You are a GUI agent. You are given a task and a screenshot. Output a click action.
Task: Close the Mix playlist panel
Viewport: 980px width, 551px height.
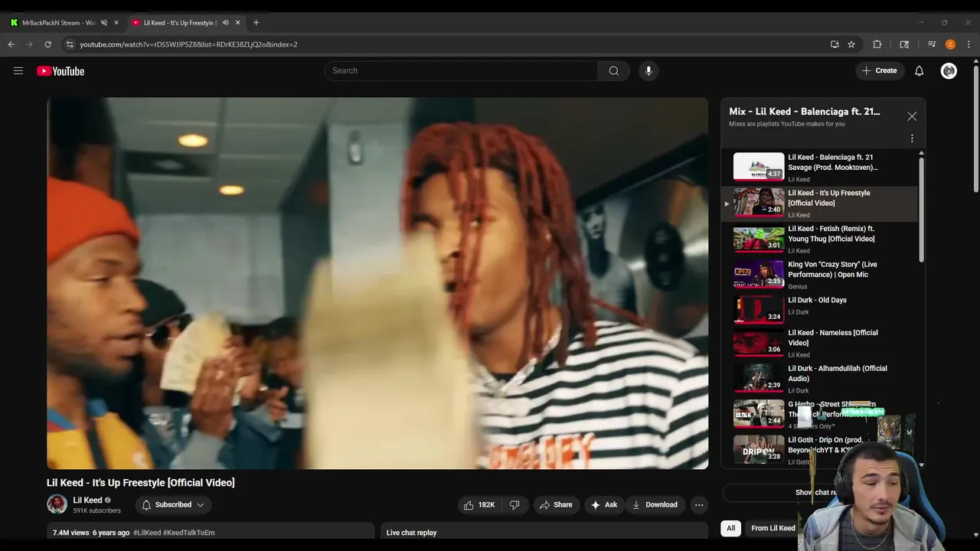click(x=912, y=116)
